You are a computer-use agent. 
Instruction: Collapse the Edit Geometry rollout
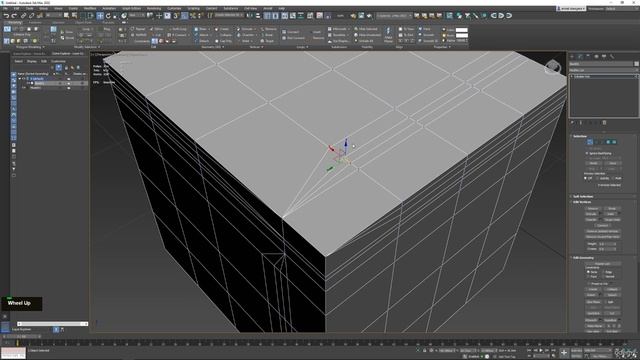(x=583, y=258)
